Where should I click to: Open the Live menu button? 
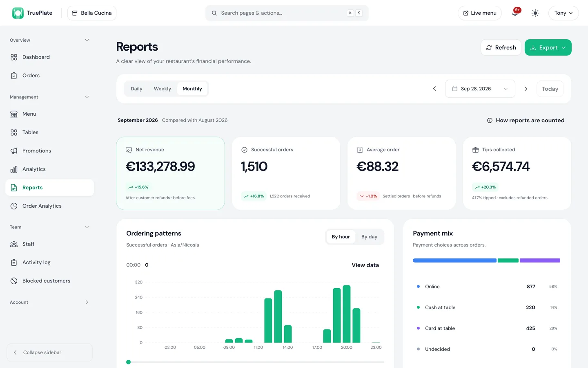(480, 13)
